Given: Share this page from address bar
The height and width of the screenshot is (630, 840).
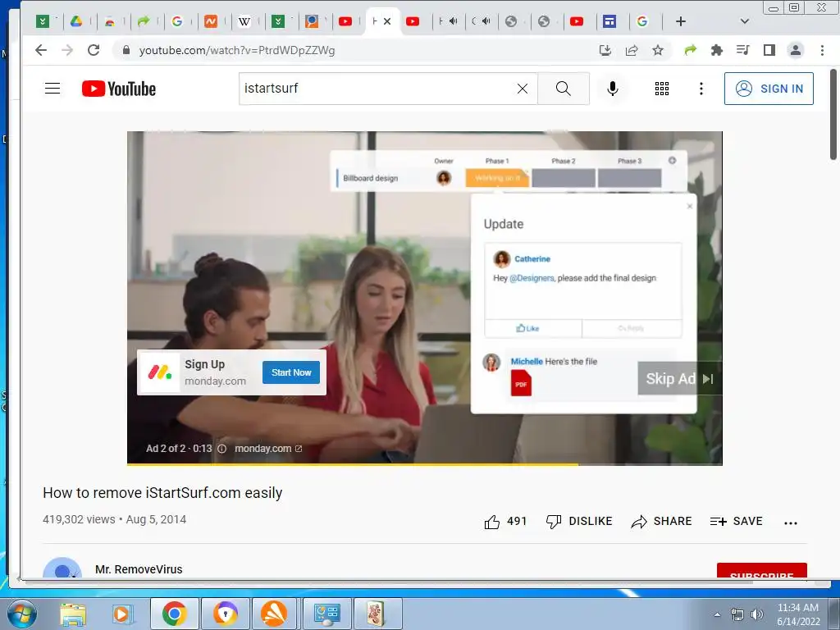Looking at the screenshot, I should [x=632, y=50].
